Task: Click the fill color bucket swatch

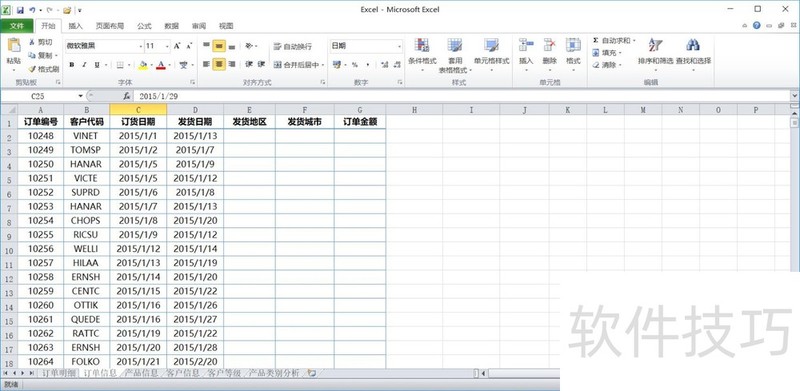Action: (143, 65)
